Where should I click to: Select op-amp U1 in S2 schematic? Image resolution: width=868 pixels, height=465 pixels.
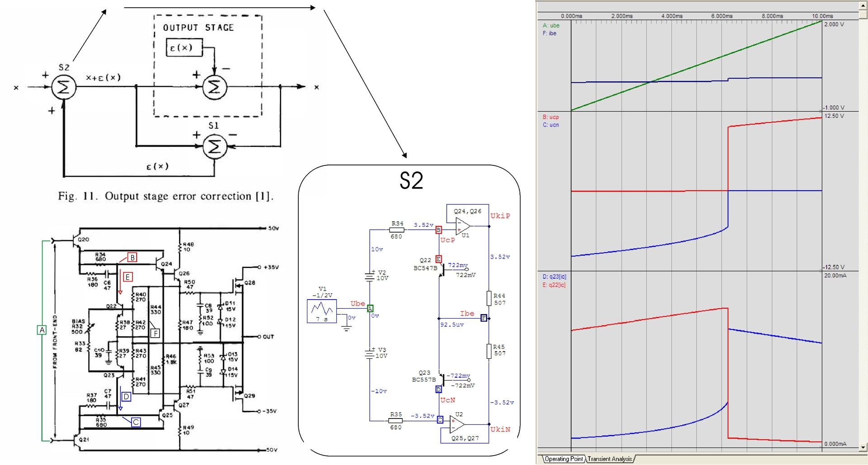pos(463,226)
